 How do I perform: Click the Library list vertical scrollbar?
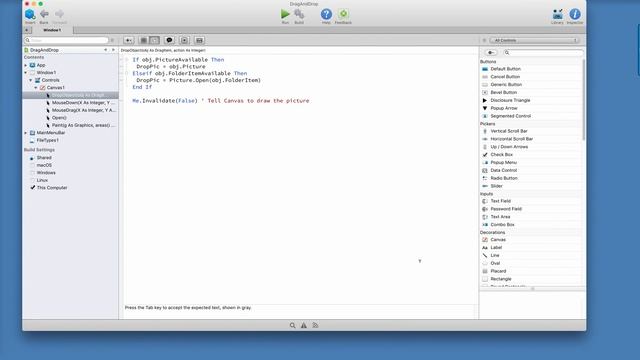coord(583,100)
